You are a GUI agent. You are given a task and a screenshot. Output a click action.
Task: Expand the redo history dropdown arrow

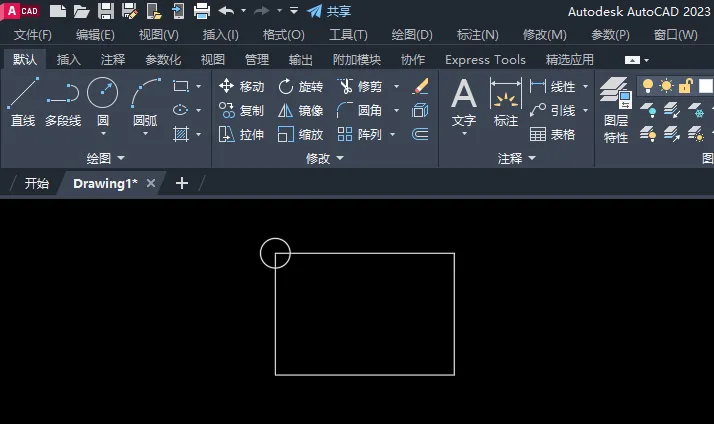pos(279,10)
